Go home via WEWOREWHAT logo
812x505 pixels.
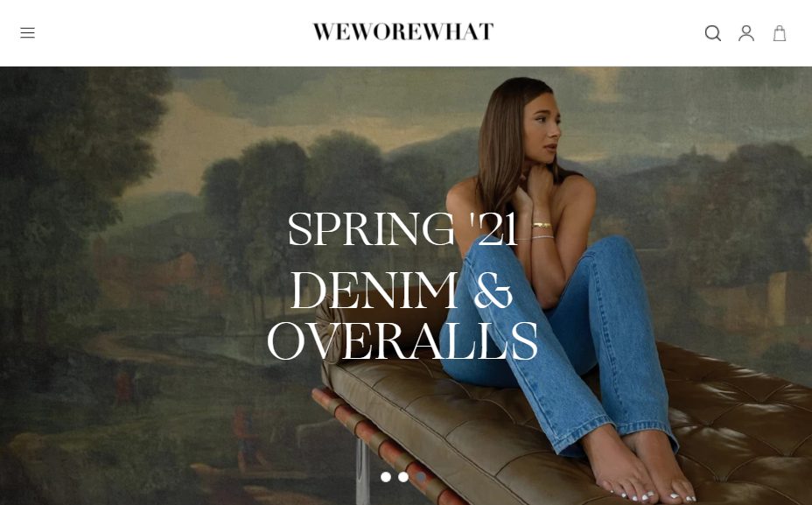tap(402, 32)
